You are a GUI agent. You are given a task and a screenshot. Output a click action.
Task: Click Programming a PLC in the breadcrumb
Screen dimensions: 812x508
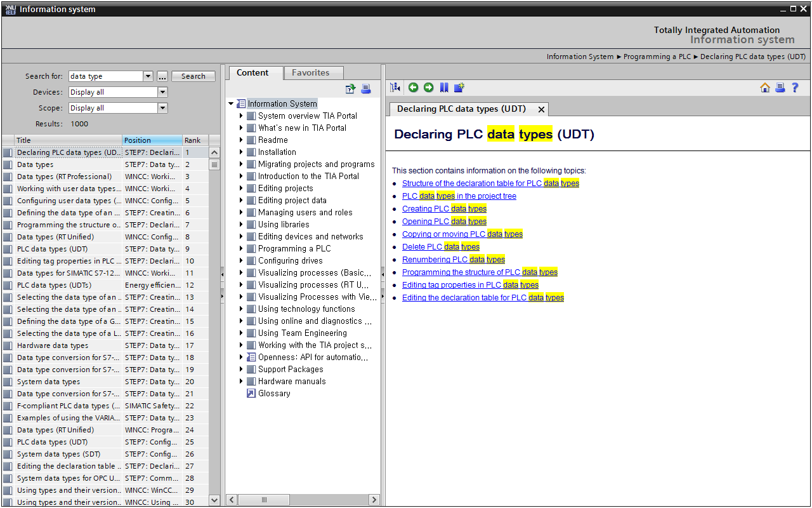point(657,57)
